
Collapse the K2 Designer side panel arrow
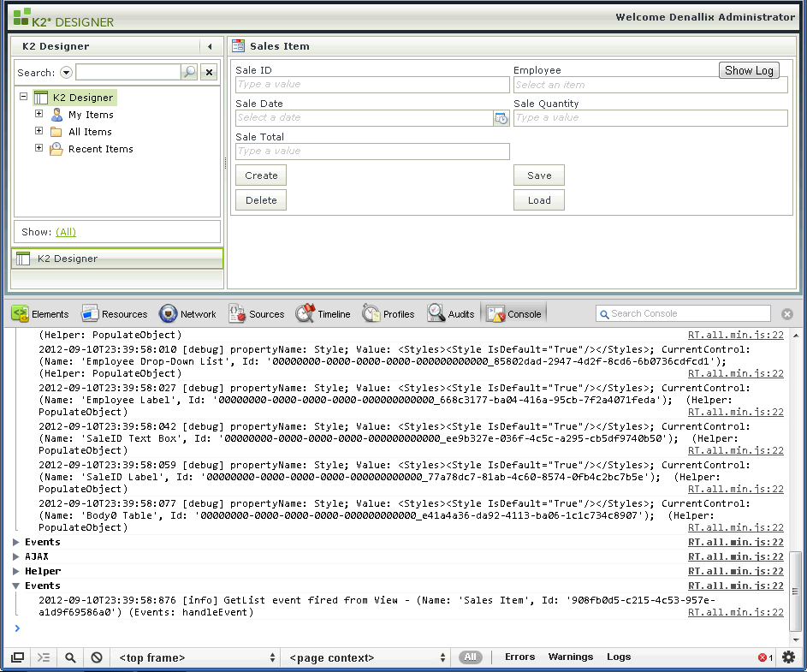click(x=210, y=46)
